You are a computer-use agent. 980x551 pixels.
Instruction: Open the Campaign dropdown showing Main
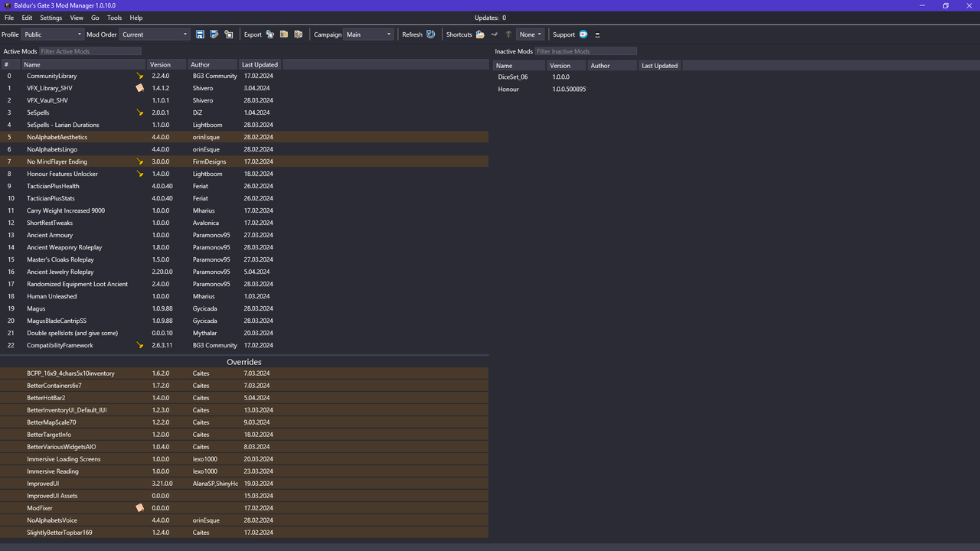tap(368, 34)
